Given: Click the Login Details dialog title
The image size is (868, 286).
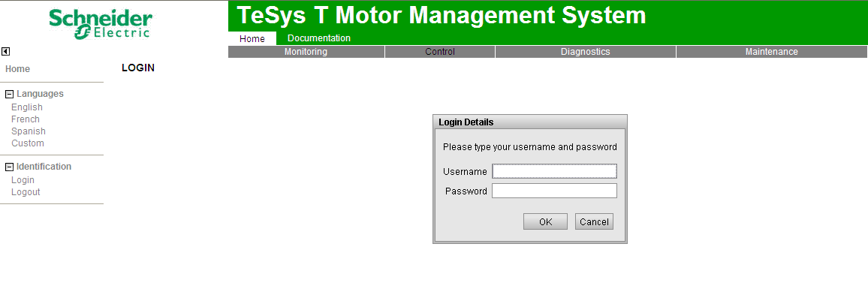Looking at the screenshot, I should pos(466,122).
